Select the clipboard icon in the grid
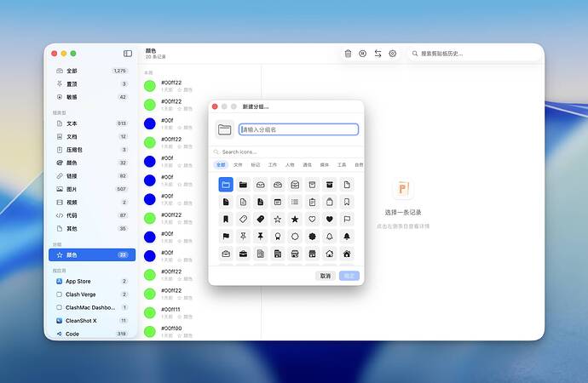Screen dimensions: 588x383 click(x=312, y=202)
